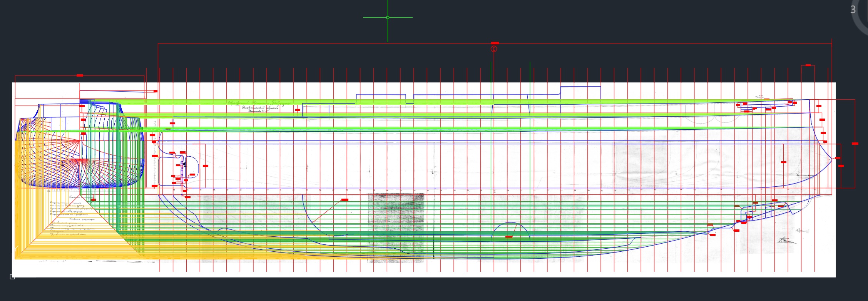The height and width of the screenshot is (301, 868).
Task: Select red dimension grip above the body plan
Action: [x=80, y=75]
